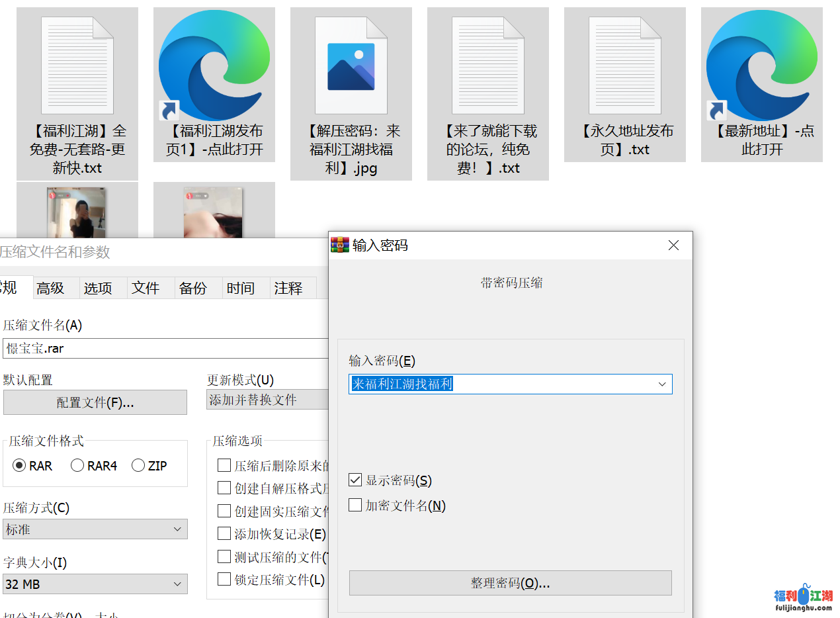This screenshot has width=840, height=618.
Task: Select the ZIP archive format radio button
Action: coord(138,466)
